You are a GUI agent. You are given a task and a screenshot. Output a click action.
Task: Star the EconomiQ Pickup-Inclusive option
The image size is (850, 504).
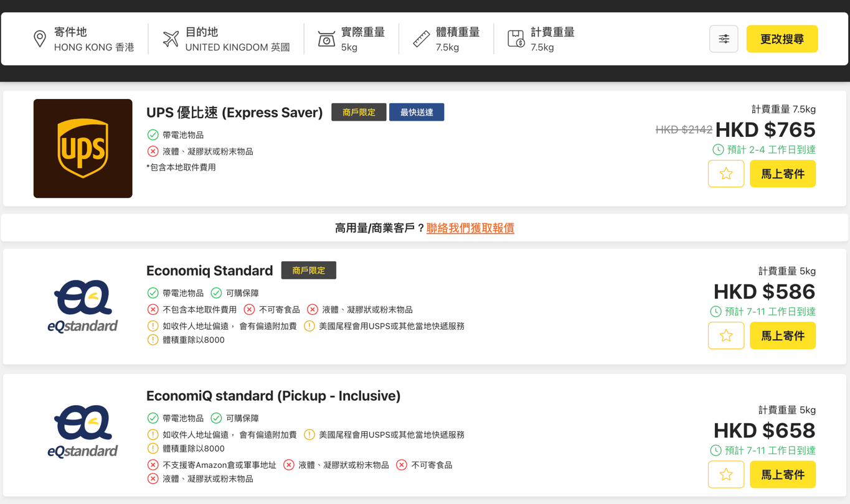point(725,475)
